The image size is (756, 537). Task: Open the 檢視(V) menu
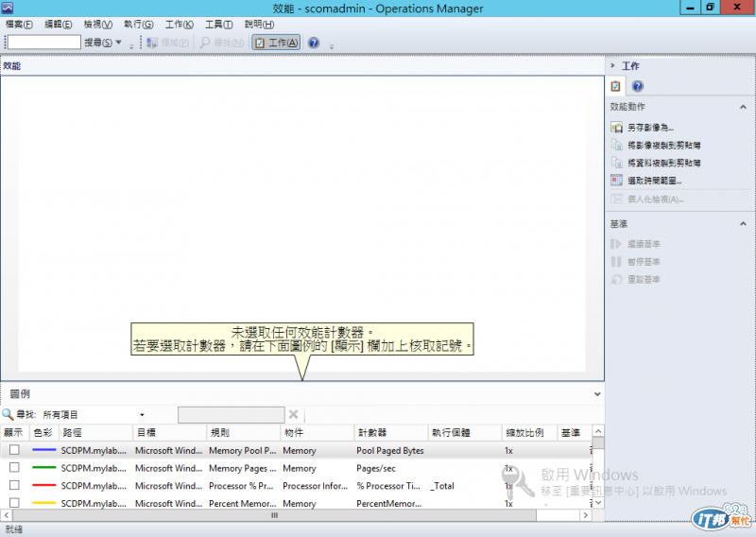98,25
